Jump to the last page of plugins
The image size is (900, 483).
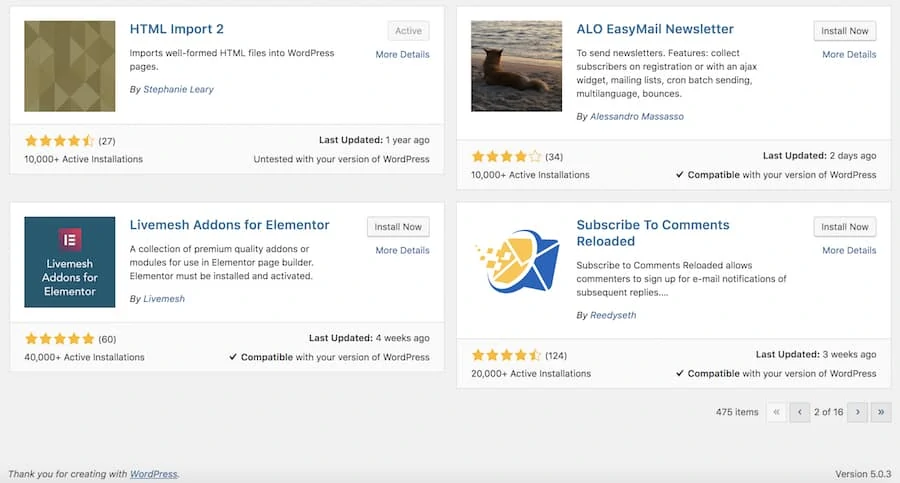click(x=880, y=412)
